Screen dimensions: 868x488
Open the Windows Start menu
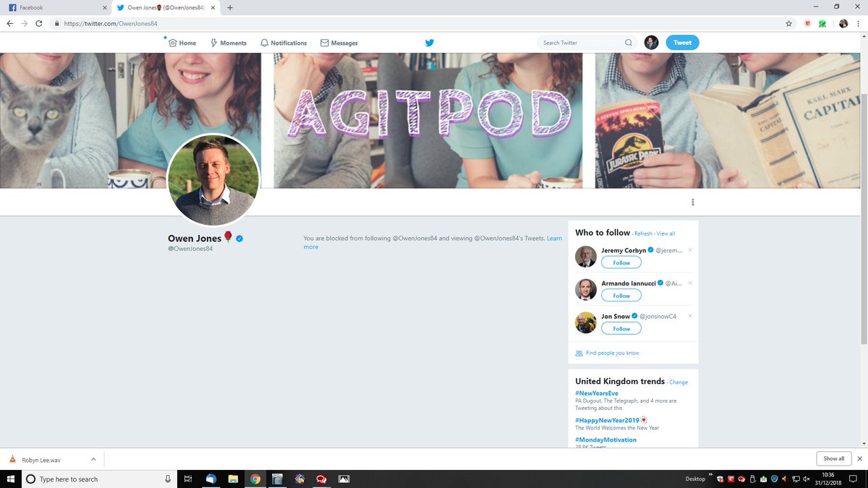click(x=10, y=479)
